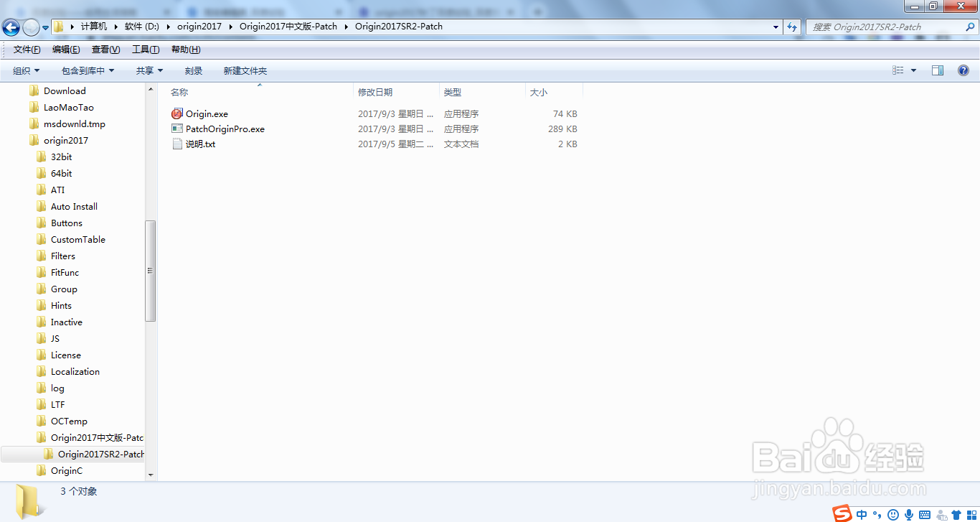
Task: Select the Auto Install folder in tree
Action: 74,206
